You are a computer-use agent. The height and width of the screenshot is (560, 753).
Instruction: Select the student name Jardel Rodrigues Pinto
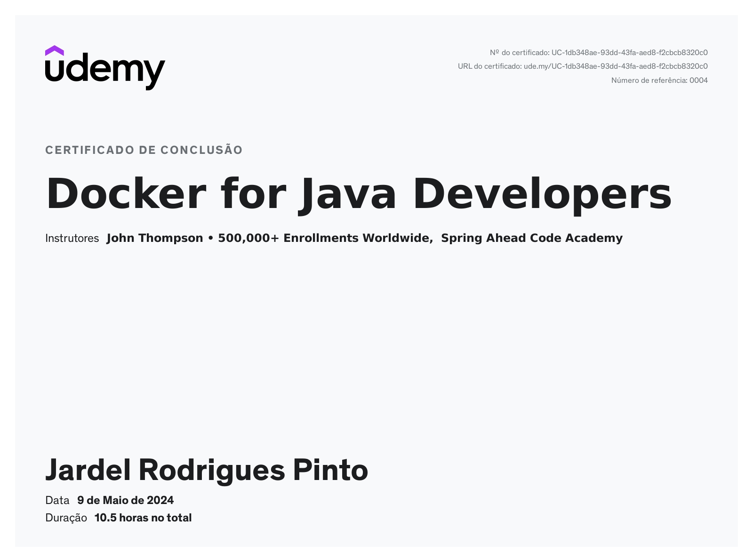(x=207, y=469)
